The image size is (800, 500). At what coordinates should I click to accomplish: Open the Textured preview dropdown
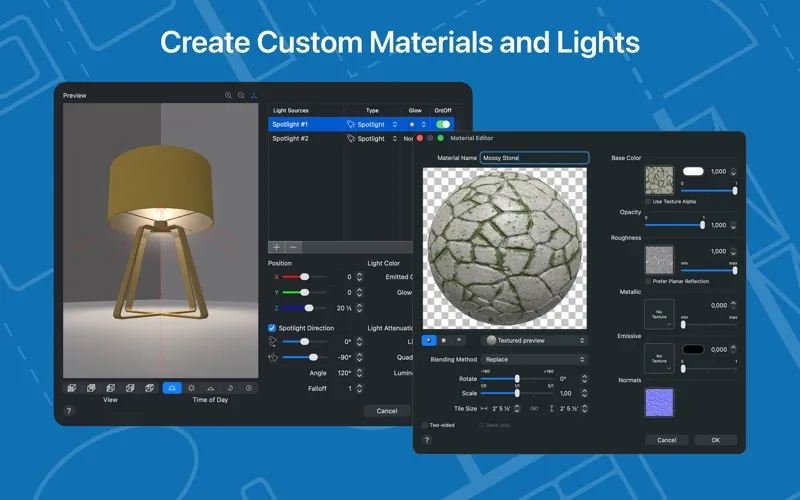[534, 340]
